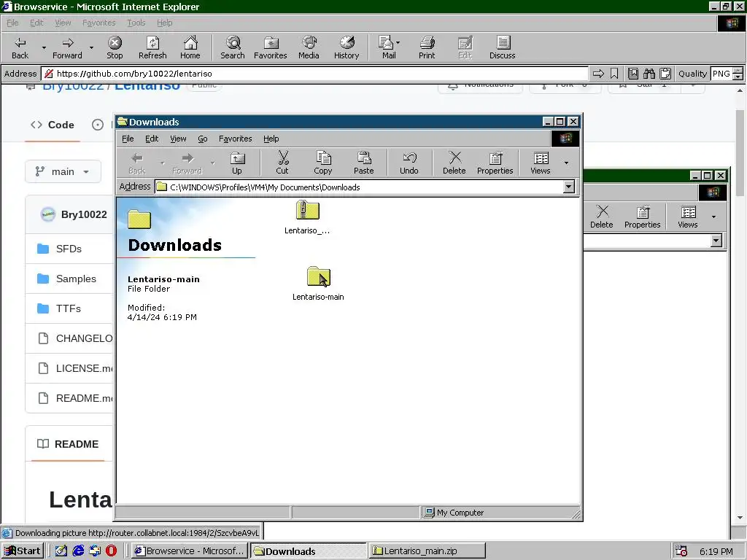Open View menu in Downloads window
The width and height of the screenshot is (747, 560).
[178, 139]
